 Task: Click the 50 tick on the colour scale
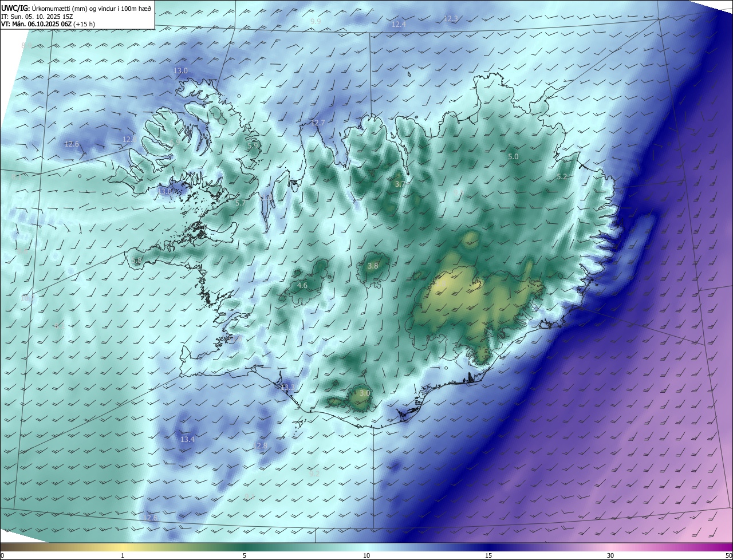[x=728, y=555]
